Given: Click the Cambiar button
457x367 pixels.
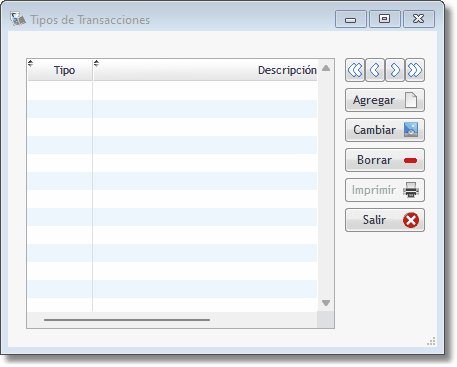Looking at the screenshot, I should 385,130.
